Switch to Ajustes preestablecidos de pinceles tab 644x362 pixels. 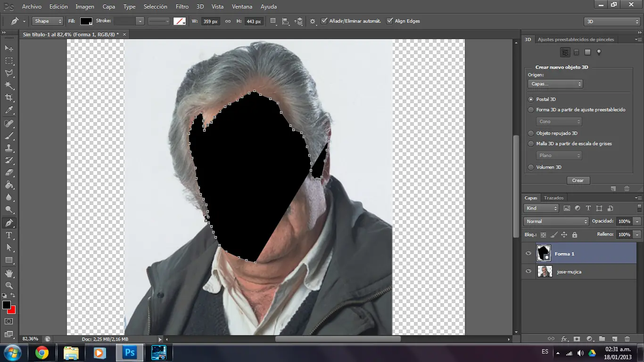pyautogui.click(x=576, y=40)
